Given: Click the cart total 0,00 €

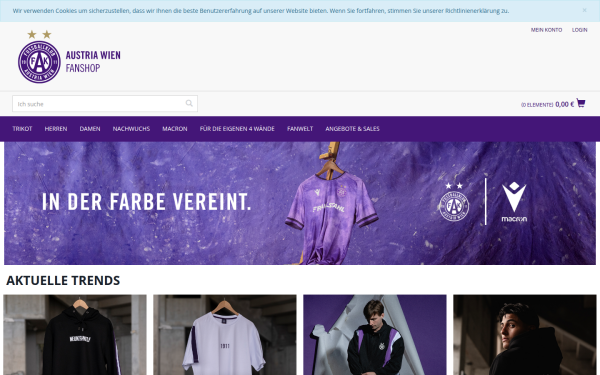Looking at the screenshot, I should (x=564, y=104).
